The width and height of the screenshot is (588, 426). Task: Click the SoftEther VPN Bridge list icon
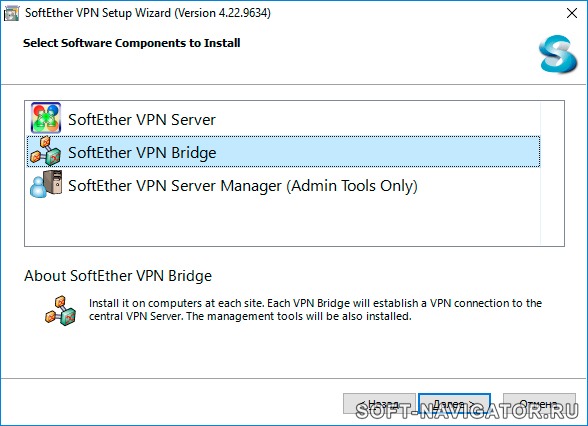click(46, 151)
